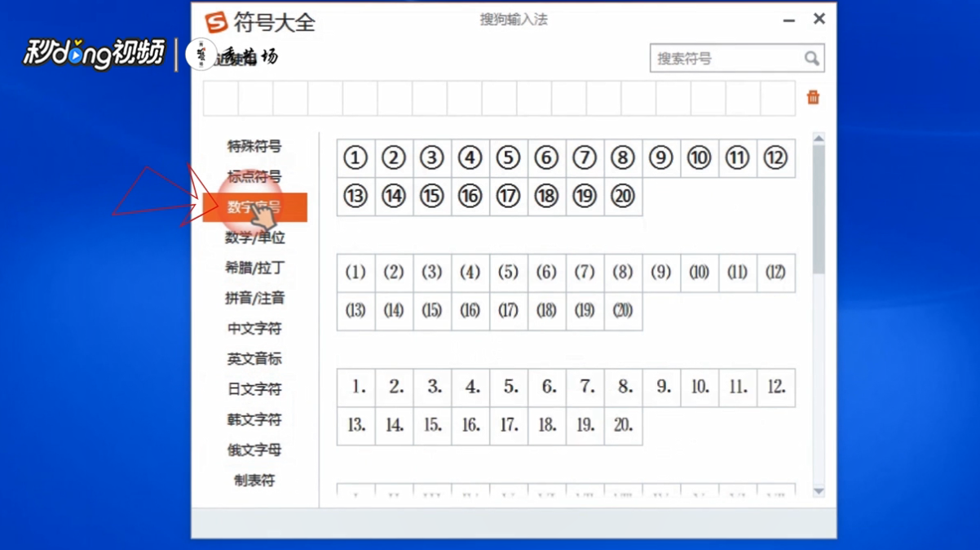Insert the parenthesized ⑾ symbol
Screen dimensions: 980x550
[738, 273]
